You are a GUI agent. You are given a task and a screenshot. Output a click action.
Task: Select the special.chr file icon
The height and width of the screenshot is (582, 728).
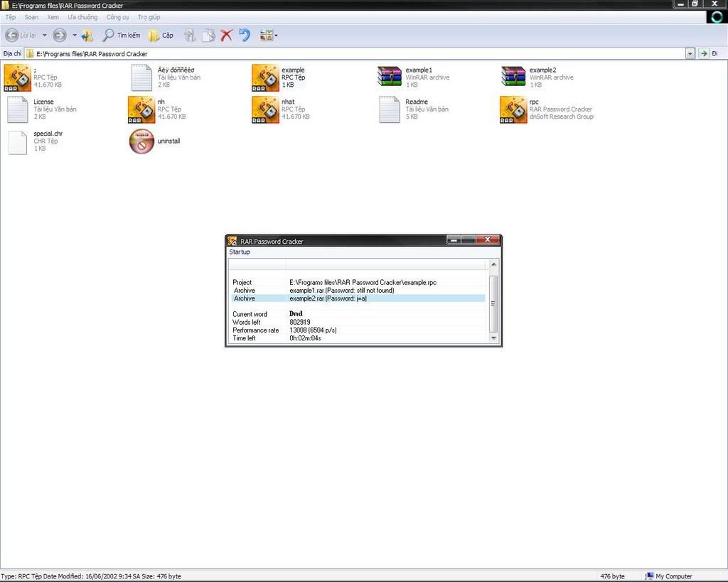(18, 142)
